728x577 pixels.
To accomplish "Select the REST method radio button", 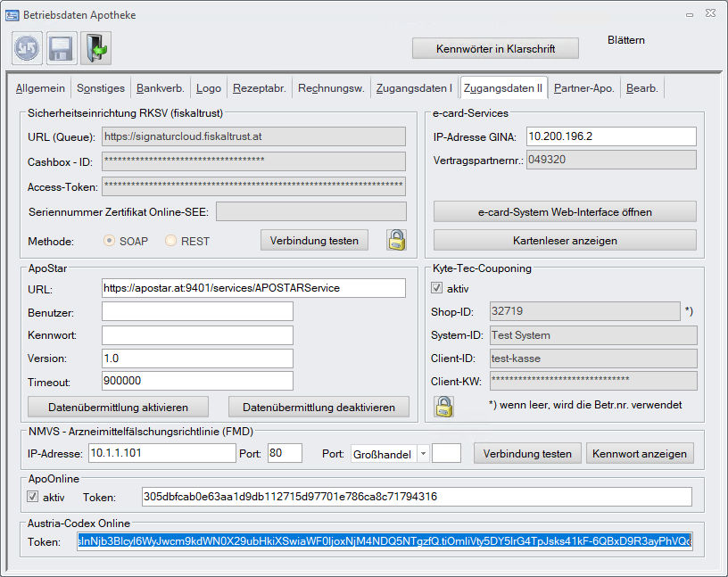I will coord(172,241).
